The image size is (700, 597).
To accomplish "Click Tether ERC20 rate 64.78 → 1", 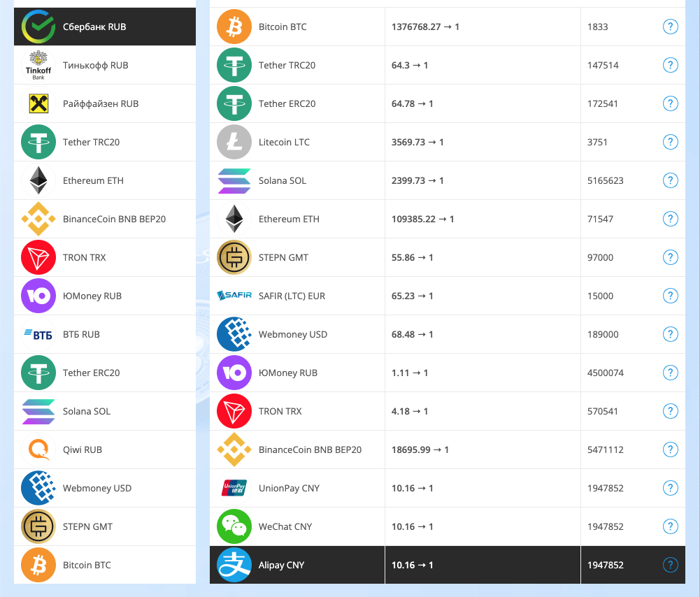I will point(413,103).
